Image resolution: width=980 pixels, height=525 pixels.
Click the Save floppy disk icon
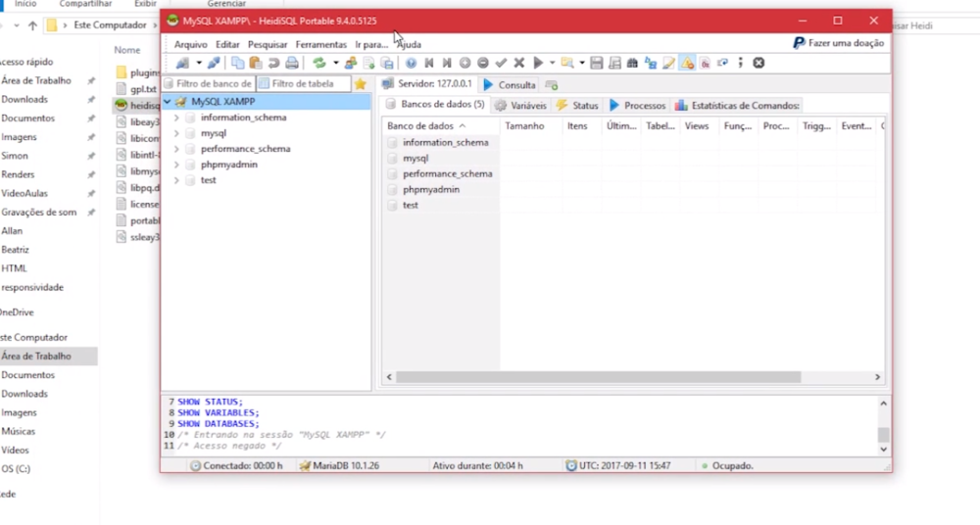[596, 63]
